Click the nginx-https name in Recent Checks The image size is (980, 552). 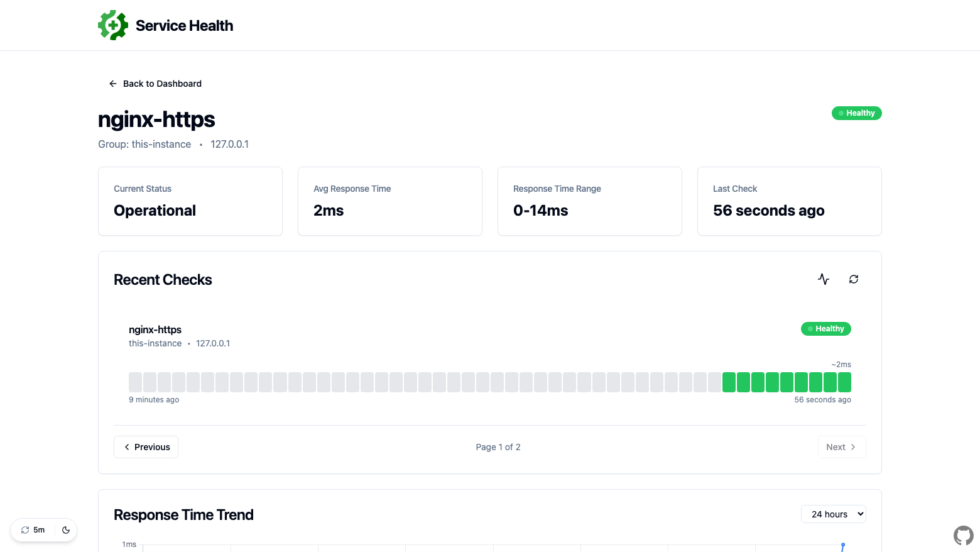(x=155, y=329)
